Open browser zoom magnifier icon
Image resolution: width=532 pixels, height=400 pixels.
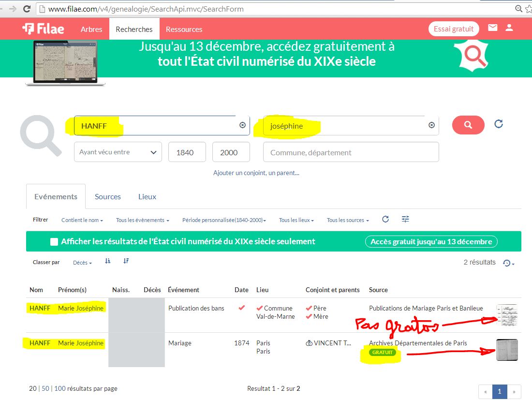(x=518, y=9)
